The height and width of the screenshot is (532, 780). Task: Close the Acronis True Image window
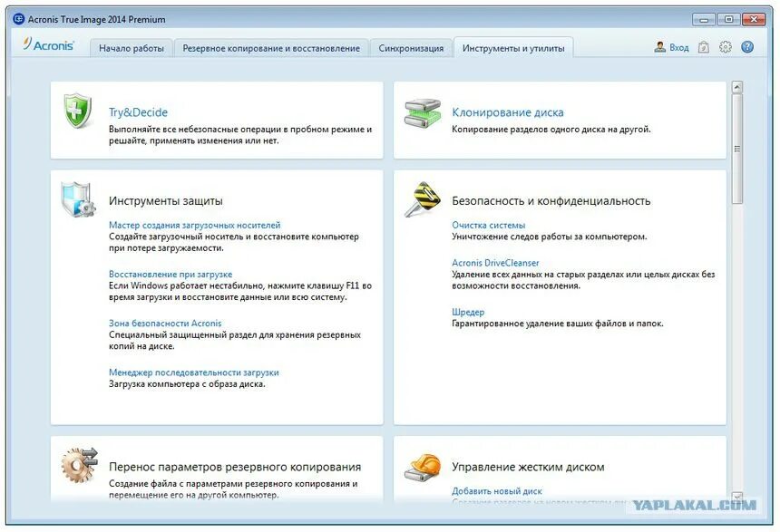pos(753,20)
